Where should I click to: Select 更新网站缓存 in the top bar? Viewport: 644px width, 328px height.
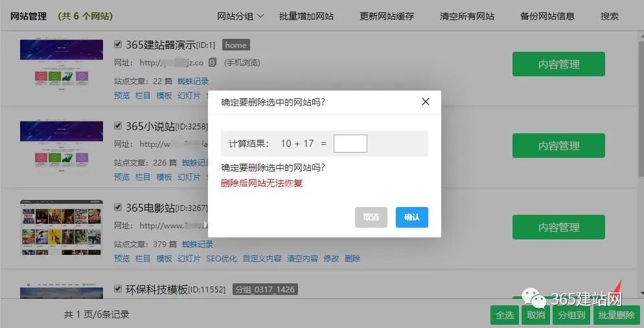click(x=387, y=16)
